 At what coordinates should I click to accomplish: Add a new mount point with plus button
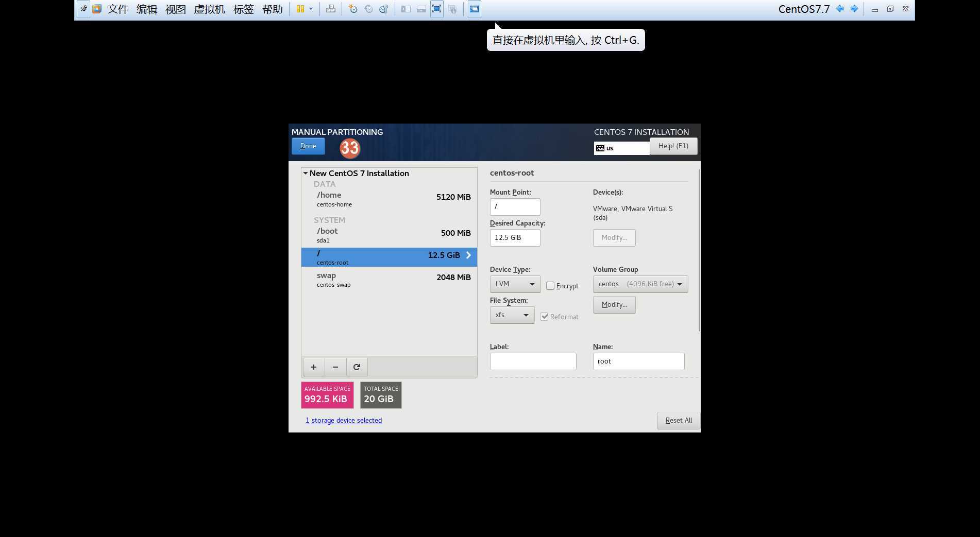pyautogui.click(x=314, y=367)
